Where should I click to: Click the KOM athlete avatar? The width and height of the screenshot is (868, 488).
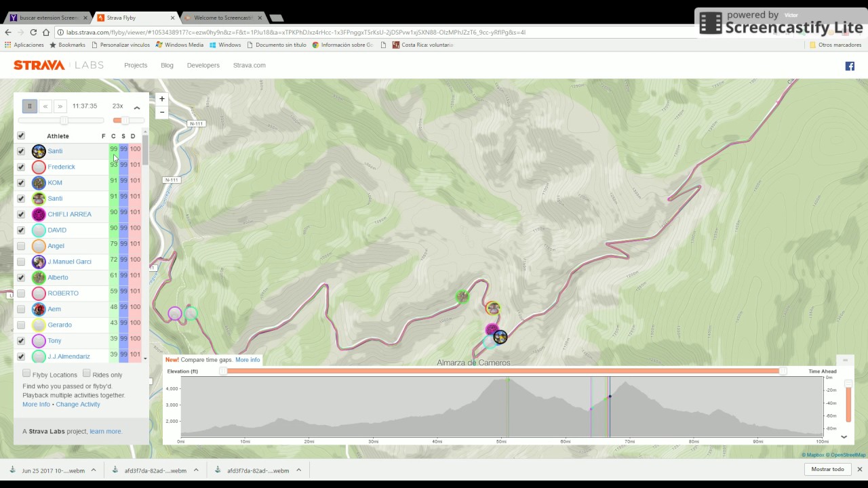coord(39,182)
